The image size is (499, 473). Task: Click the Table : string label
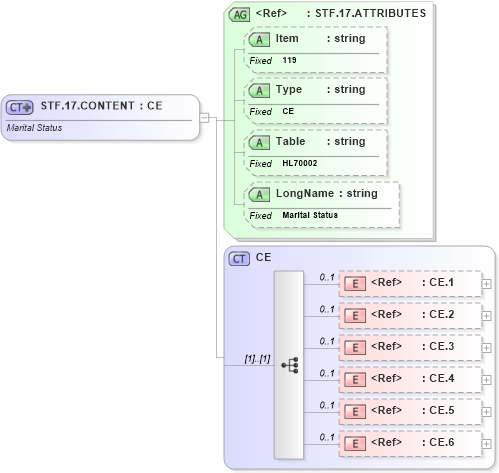(320, 142)
